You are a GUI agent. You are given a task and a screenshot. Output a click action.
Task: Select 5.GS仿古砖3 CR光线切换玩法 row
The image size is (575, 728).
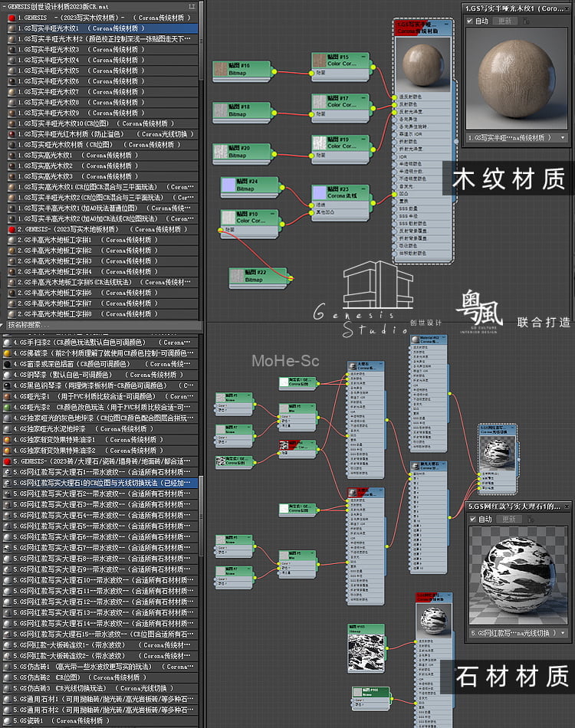(x=100, y=688)
